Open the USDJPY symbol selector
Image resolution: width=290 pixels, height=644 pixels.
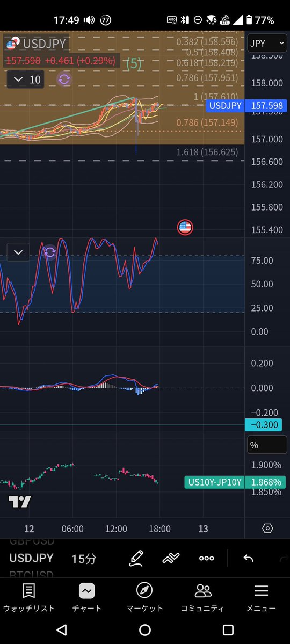coord(32,558)
